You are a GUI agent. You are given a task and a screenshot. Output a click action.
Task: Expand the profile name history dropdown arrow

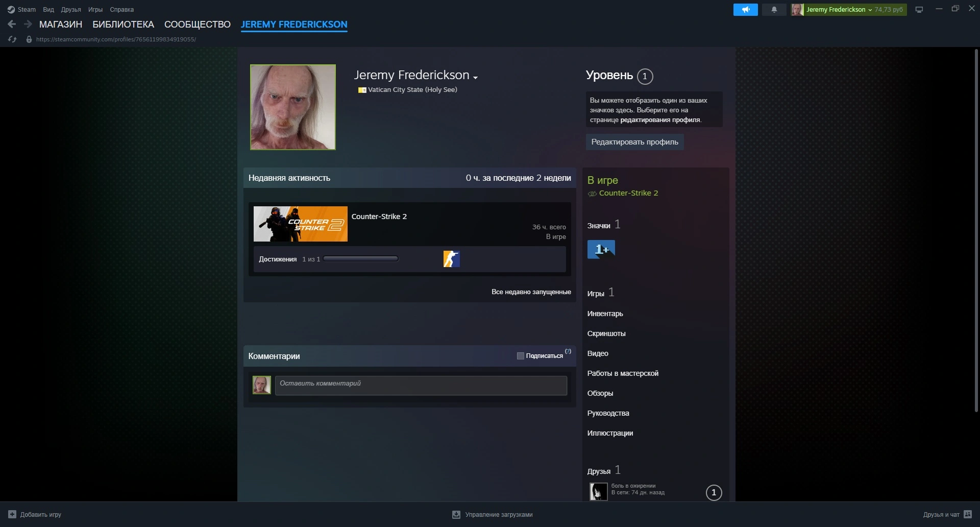point(475,78)
